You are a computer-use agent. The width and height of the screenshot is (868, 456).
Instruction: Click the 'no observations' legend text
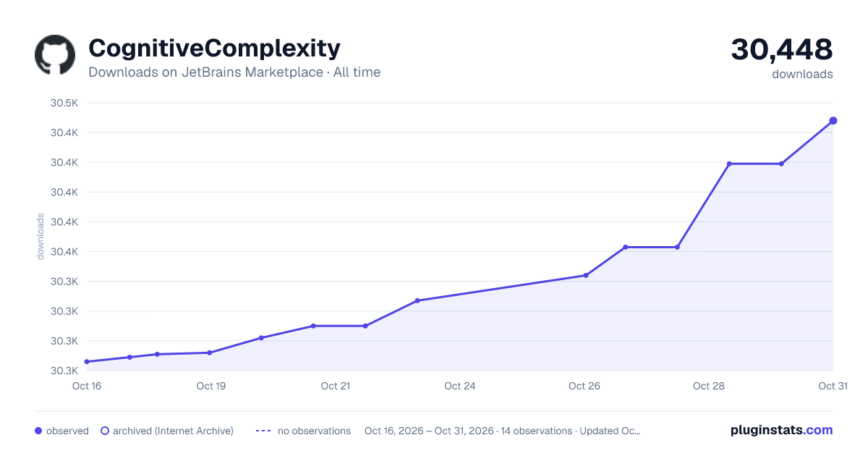coord(314,431)
